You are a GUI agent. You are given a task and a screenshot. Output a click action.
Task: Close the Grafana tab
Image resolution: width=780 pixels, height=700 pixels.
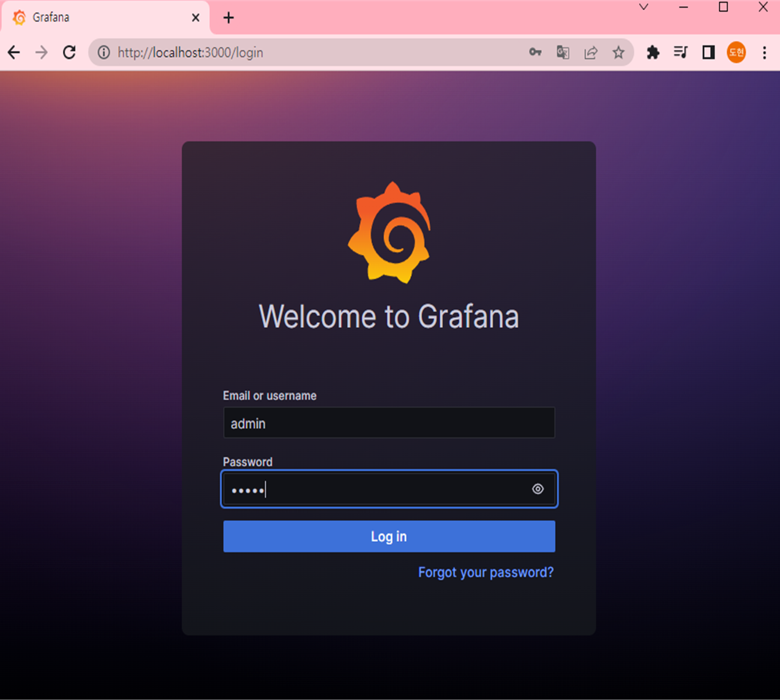(x=196, y=18)
